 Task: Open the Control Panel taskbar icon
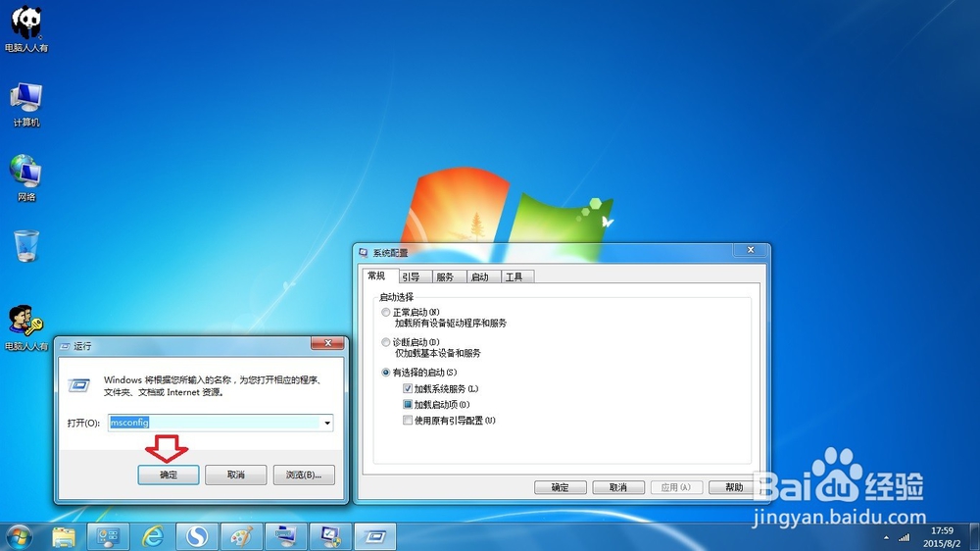[108, 536]
